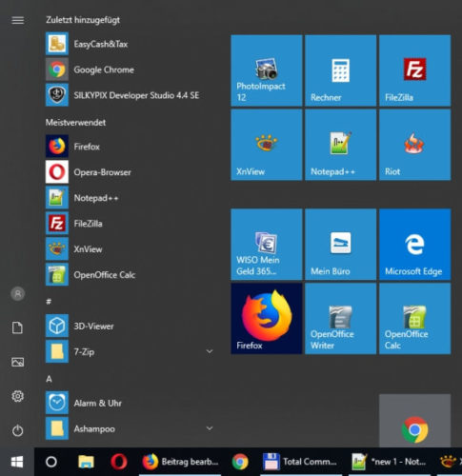Open Alarm & Uhr app
Screen dimensions: 462x476
pyautogui.click(x=131, y=403)
